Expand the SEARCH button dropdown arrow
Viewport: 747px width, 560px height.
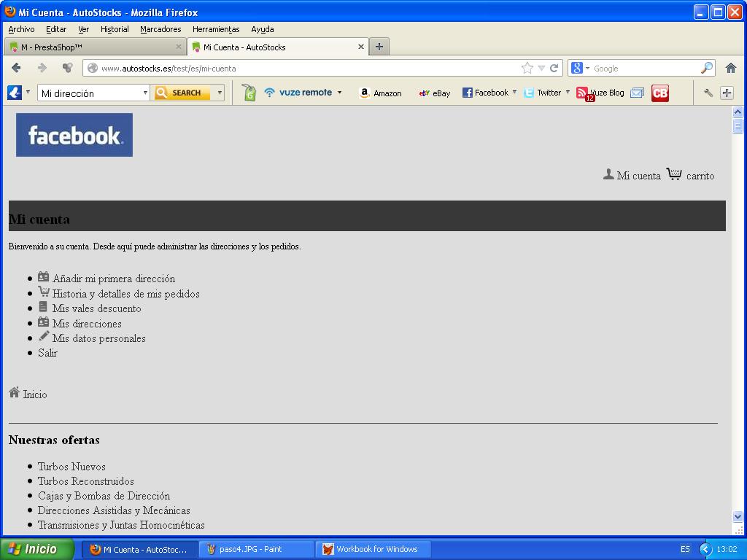point(220,93)
